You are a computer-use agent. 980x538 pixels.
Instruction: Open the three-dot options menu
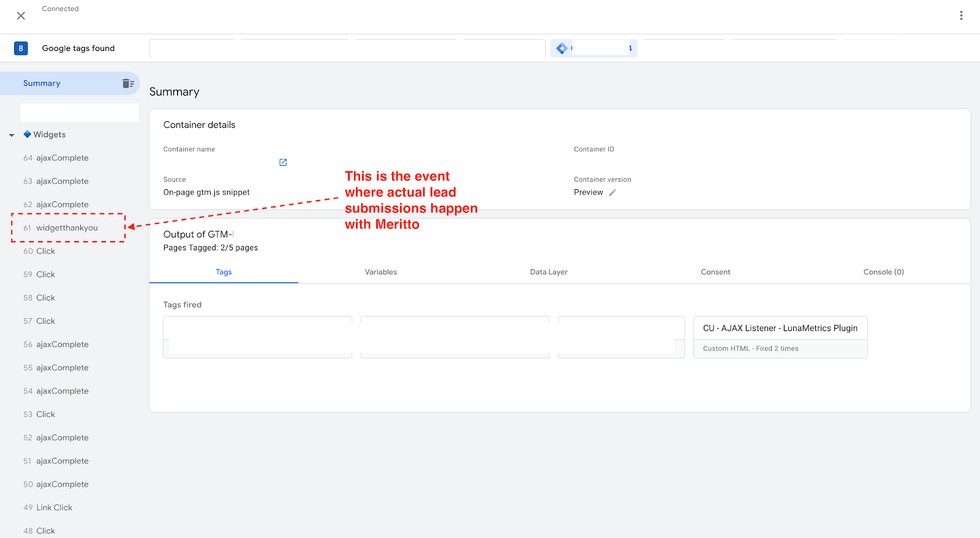point(961,16)
